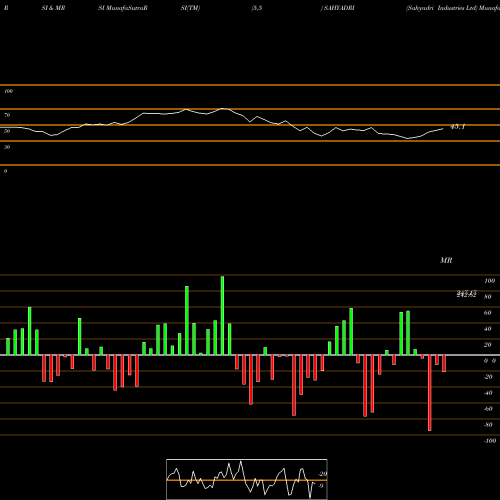The width and height of the screenshot is (500, 500).
Task: Click the MR axis label -40
Action: (x=488, y=393)
